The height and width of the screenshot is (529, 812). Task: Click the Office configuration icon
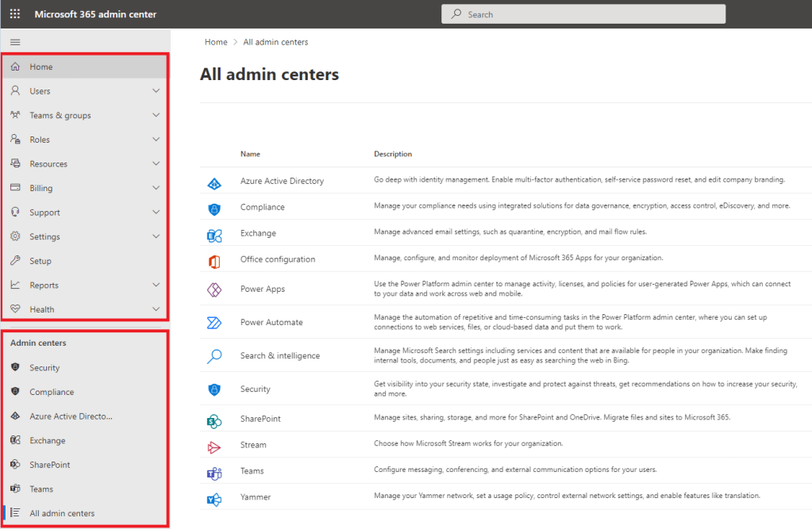coord(214,260)
